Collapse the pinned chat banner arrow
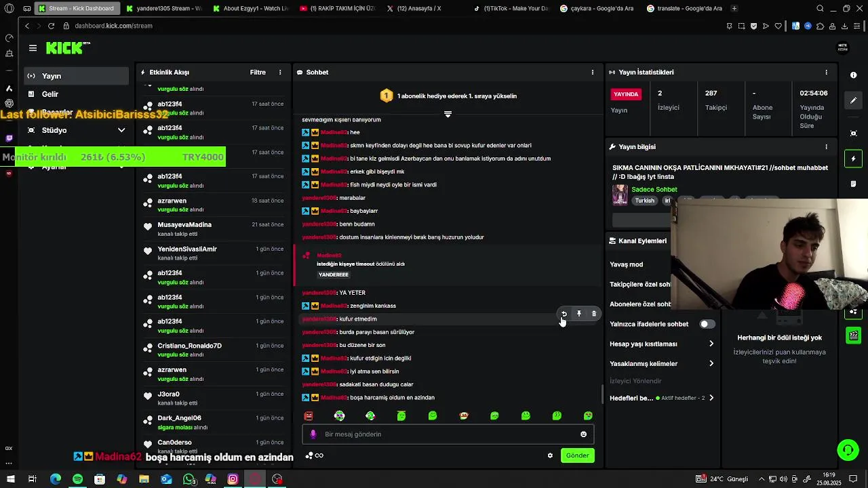 pos(448,114)
